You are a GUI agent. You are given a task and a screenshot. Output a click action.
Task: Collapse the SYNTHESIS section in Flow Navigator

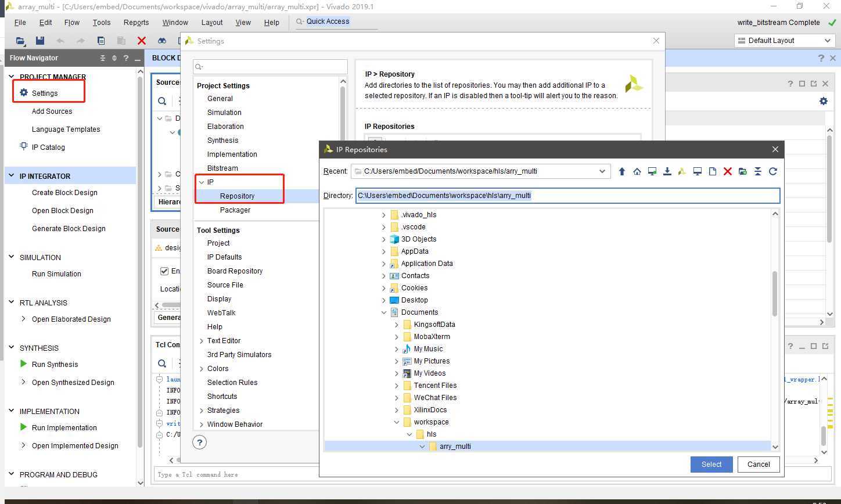pyautogui.click(x=12, y=348)
